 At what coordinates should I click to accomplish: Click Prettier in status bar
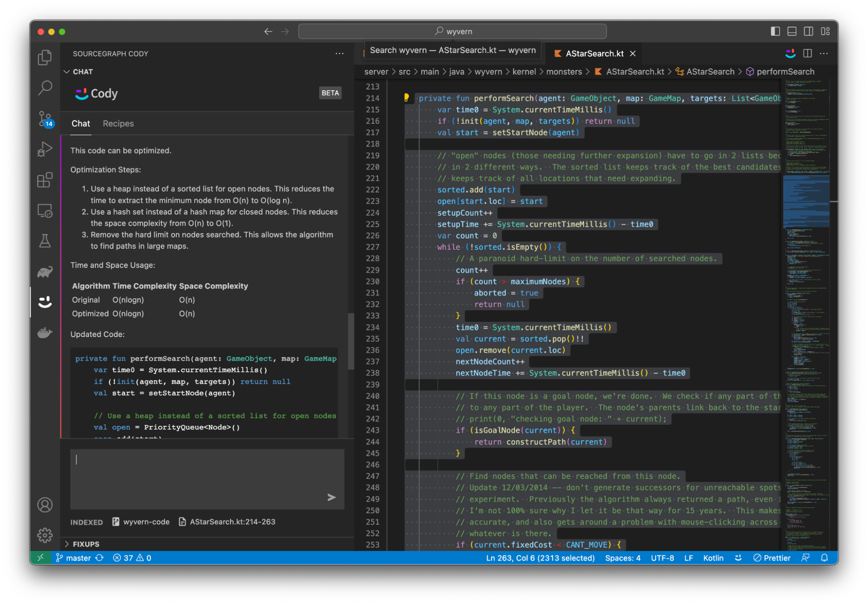[772, 558]
